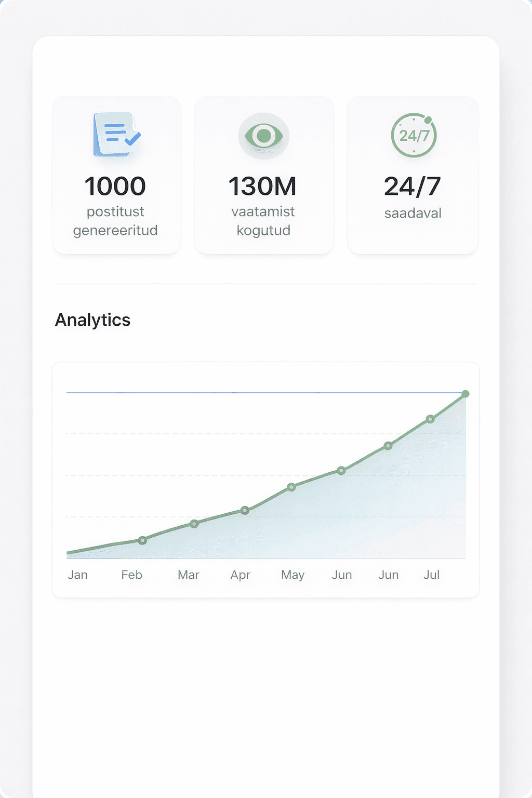Screen dimensions: 532x798
Task: Click the 130M statistic text
Action: point(264,185)
